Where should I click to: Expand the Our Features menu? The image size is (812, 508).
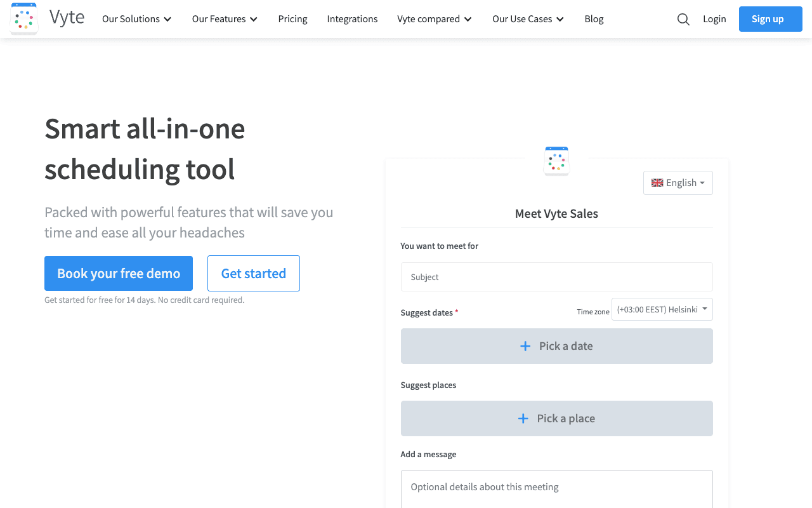pyautogui.click(x=225, y=19)
